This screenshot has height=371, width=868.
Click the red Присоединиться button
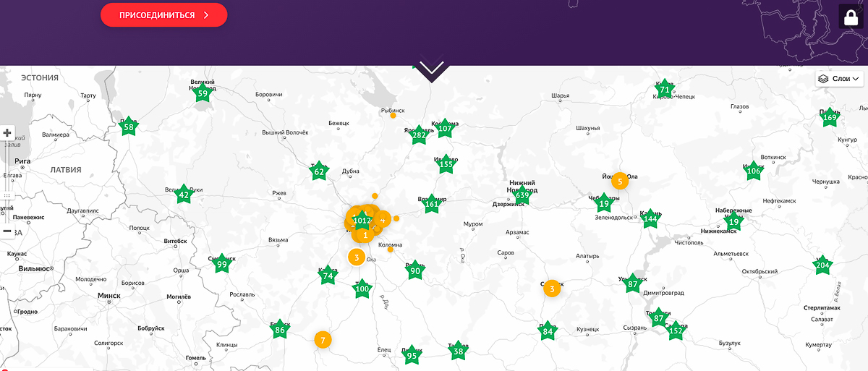(x=163, y=15)
